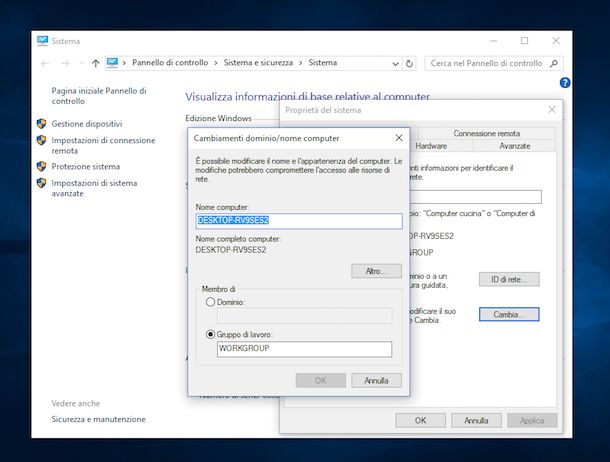Expand chevron after Pannello di controllo
The height and width of the screenshot is (462, 610).
216,63
